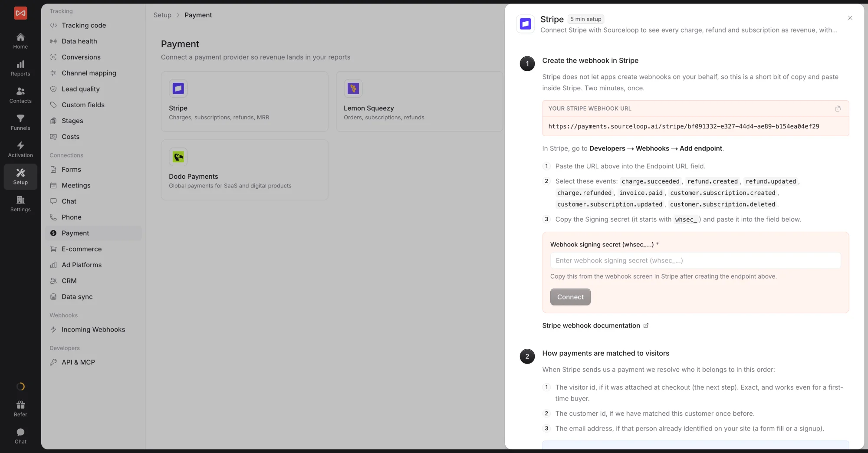868x453 pixels.
Task: Click the Payment breadcrumb
Action: pyautogui.click(x=198, y=15)
